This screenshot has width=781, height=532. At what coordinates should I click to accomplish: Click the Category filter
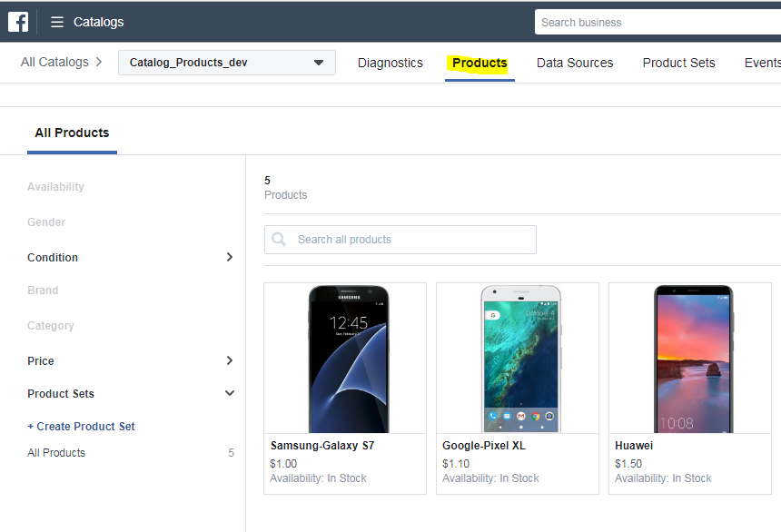(x=51, y=326)
